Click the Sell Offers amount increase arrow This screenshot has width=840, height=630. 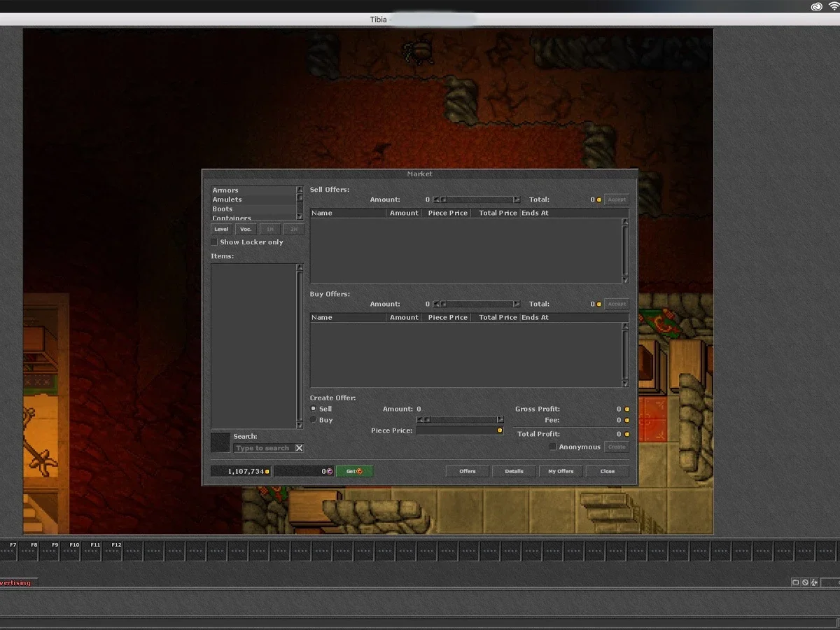click(x=517, y=199)
